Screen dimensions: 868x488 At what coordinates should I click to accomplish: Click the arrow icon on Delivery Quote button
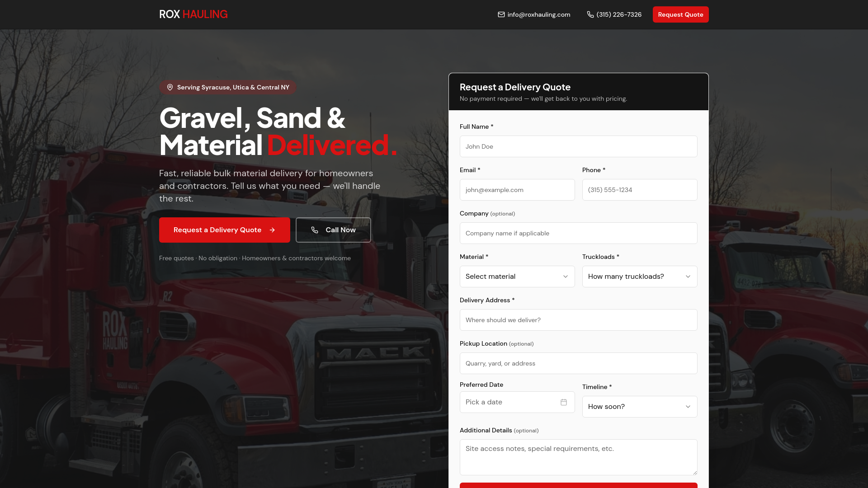point(272,230)
